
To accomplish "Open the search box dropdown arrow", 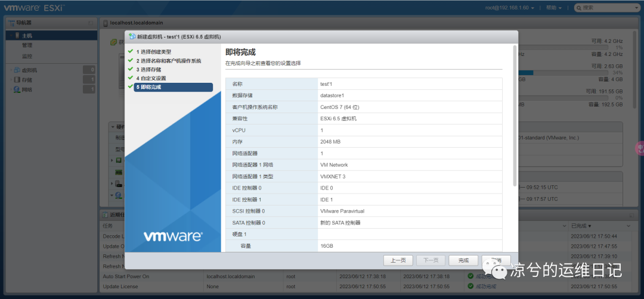I will (636, 8).
